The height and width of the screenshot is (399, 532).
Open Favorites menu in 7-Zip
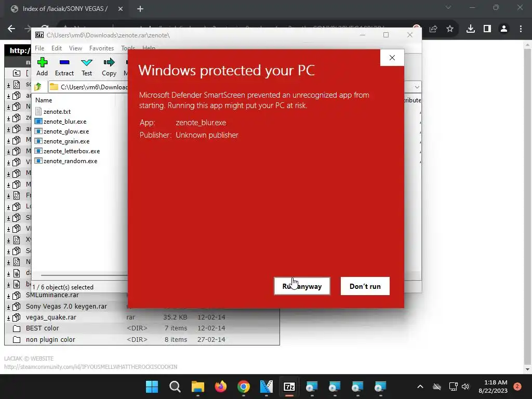101,48
